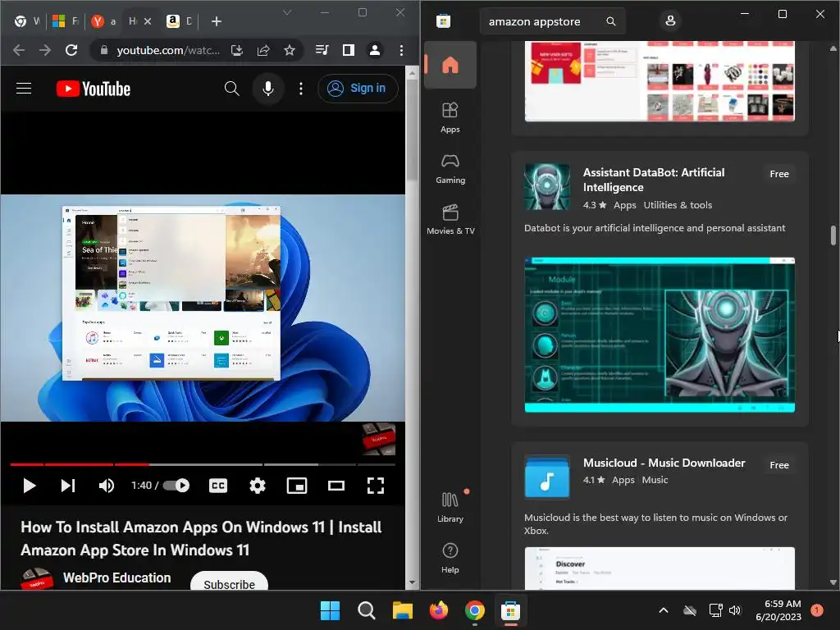
Task: Open a new Chrome tab
Action: [x=217, y=21]
